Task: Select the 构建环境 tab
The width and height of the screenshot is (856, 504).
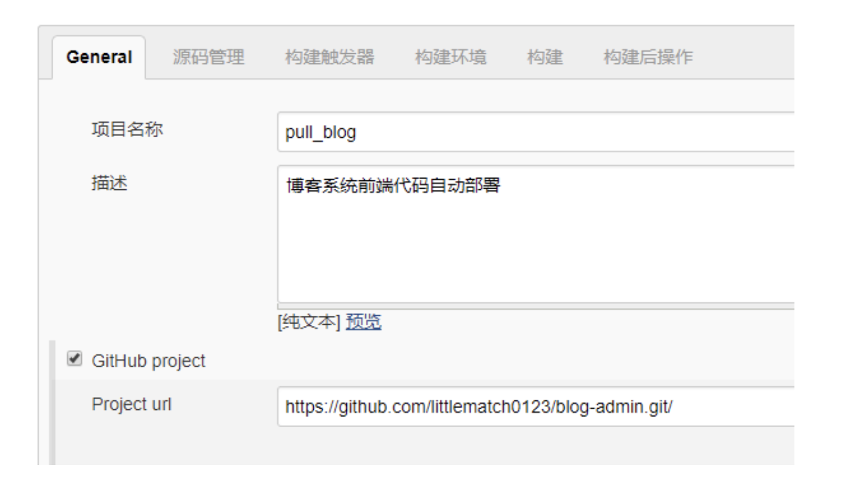Action: (x=450, y=57)
